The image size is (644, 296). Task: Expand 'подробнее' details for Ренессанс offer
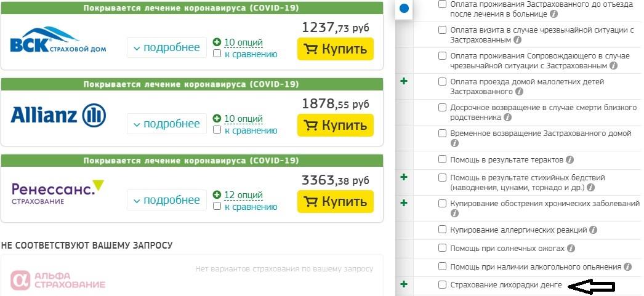point(167,201)
